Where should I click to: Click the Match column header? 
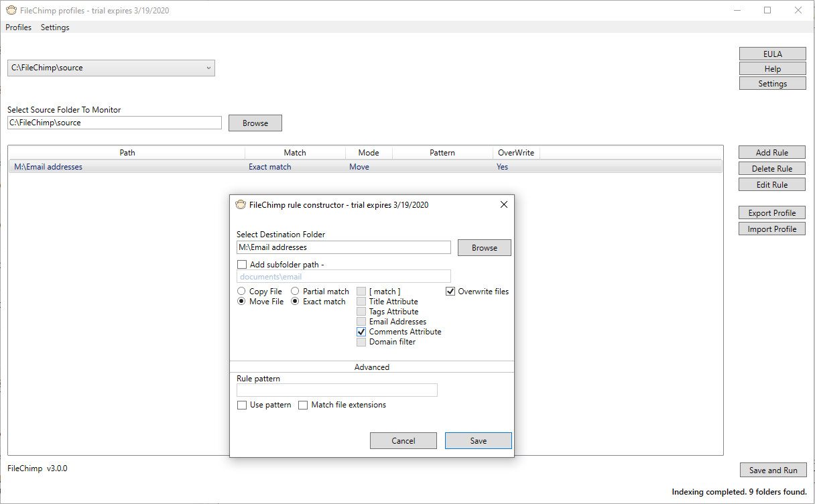point(295,152)
